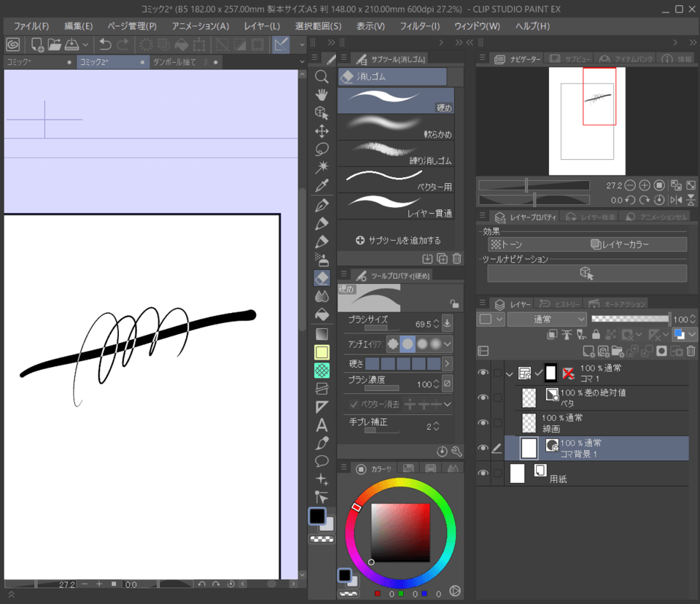Viewport: 700px width, 604px height.
Task: Click the レイヤーカラー effect button
Action: [x=620, y=244]
